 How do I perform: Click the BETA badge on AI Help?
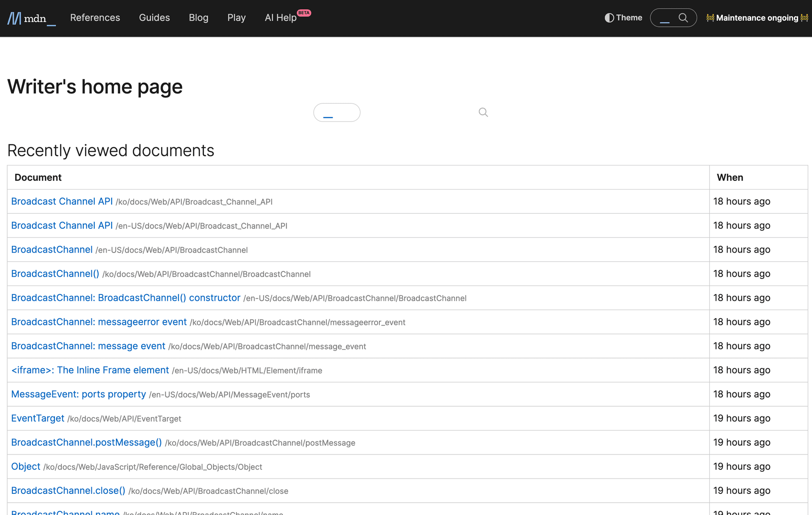[x=304, y=13]
